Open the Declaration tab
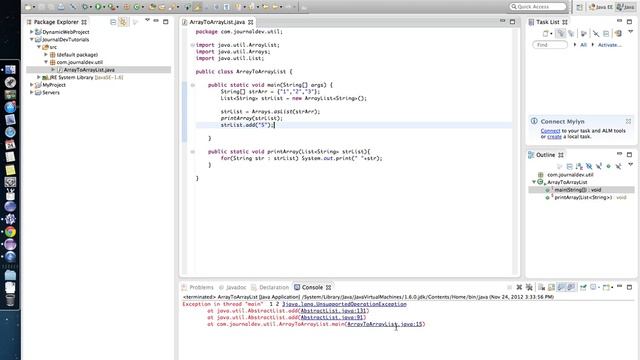This screenshot has height=360, width=640. click(x=270, y=287)
